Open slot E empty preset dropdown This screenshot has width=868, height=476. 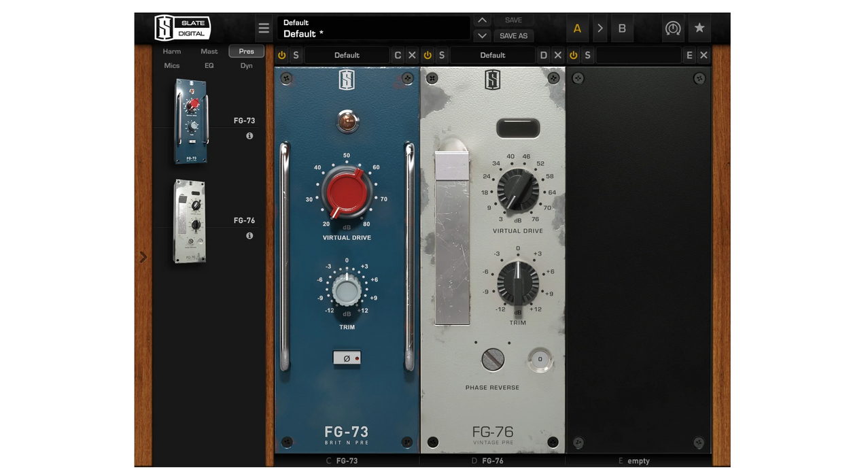pos(639,55)
